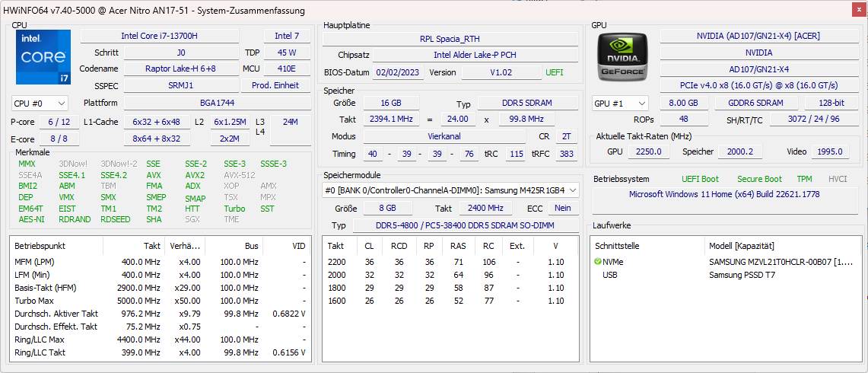Click the RPL Spacia_RTH mainboard field
Image resolution: width=868 pixels, height=373 pixels.
tap(450, 39)
